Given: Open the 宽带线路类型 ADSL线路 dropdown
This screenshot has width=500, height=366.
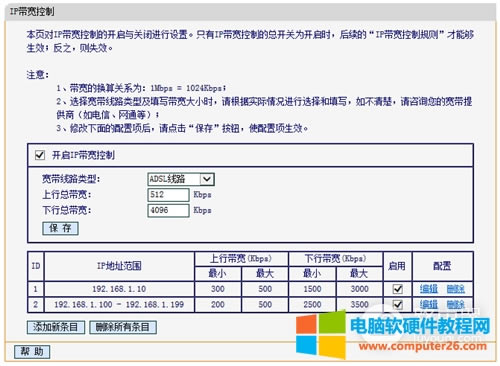Looking at the screenshot, I should click(181, 179).
